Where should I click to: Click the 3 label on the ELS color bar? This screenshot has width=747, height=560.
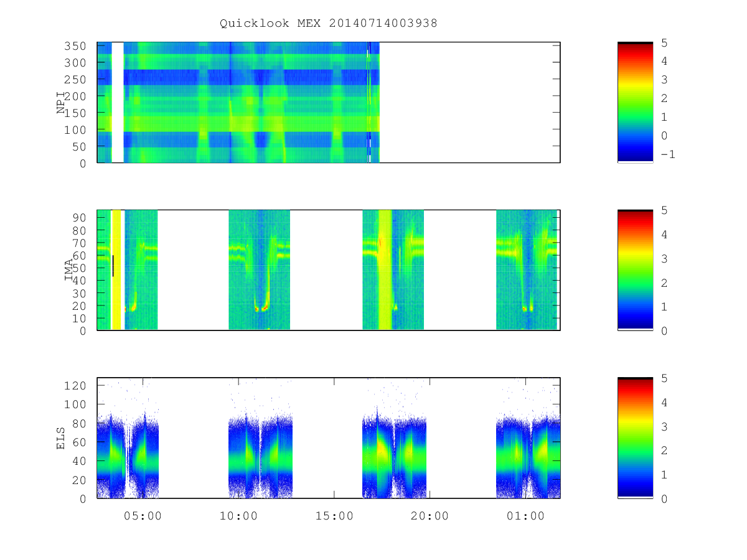pyautogui.click(x=664, y=426)
